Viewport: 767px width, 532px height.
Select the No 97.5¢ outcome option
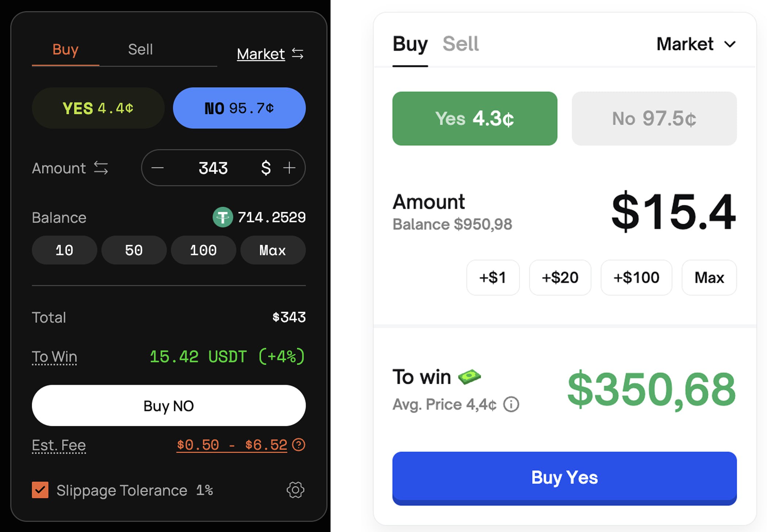(654, 119)
